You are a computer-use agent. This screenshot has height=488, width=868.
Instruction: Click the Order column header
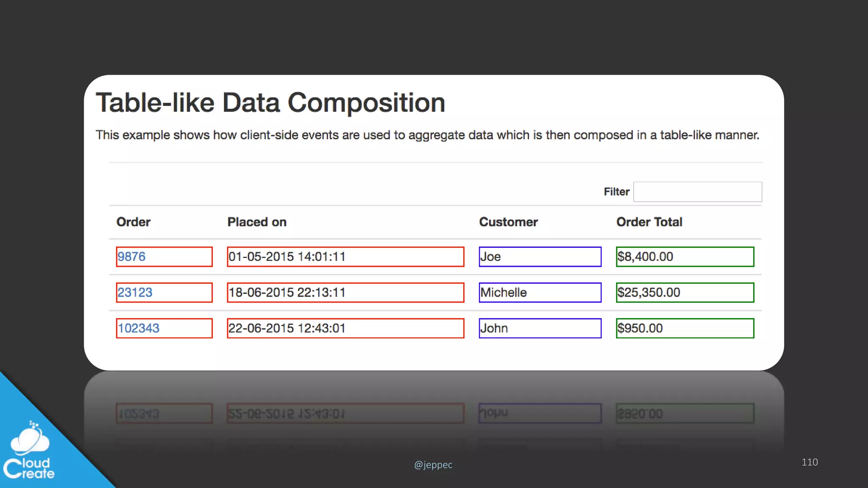tap(134, 222)
